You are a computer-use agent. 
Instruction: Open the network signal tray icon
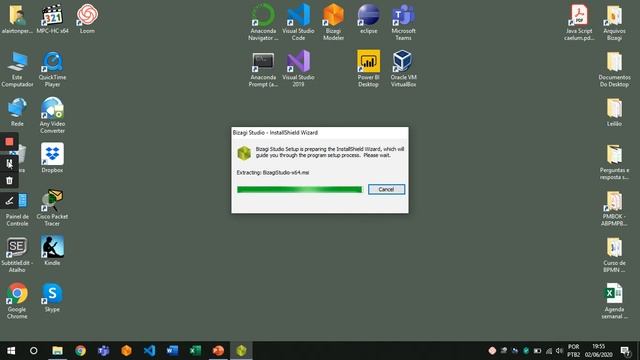pos(549,351)
